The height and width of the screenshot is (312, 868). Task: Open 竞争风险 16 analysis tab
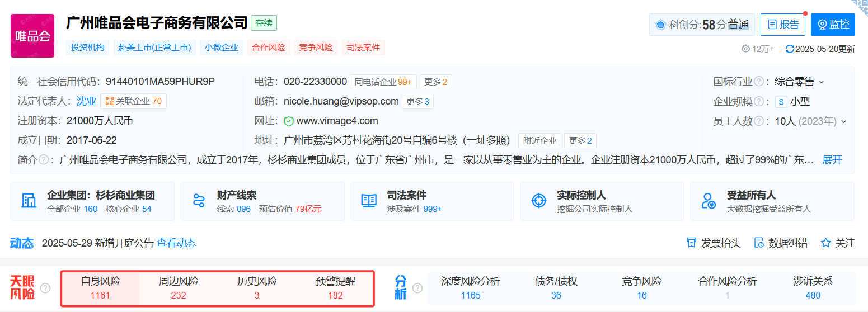pos(642,288)
